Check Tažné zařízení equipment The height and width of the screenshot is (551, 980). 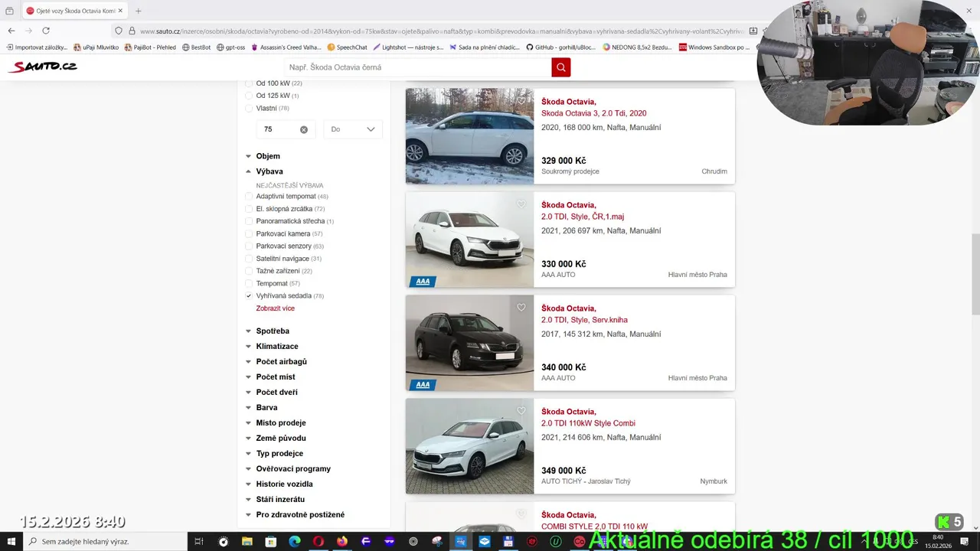pyautogui.click(x=248, y=271)
